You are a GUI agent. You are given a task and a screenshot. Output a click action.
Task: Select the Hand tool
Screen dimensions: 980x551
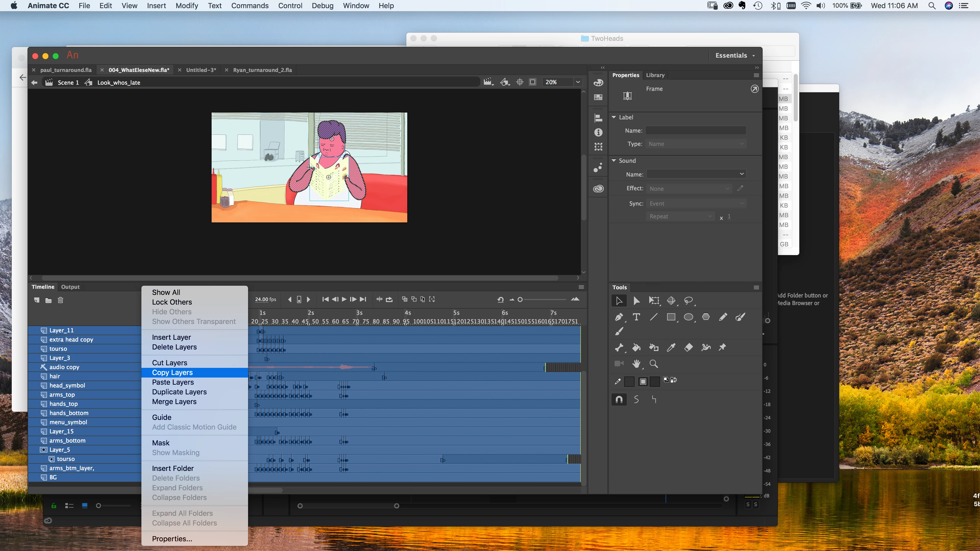636,364
